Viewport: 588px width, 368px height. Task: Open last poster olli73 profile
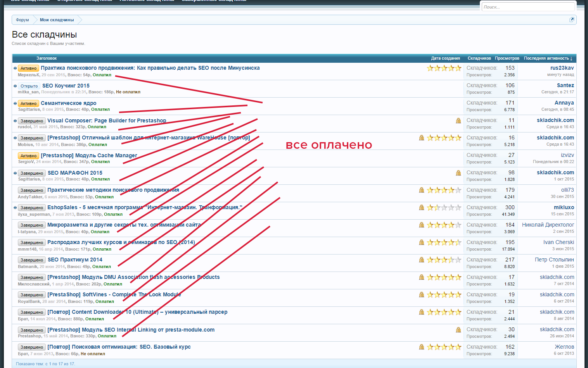click(567, 190)
